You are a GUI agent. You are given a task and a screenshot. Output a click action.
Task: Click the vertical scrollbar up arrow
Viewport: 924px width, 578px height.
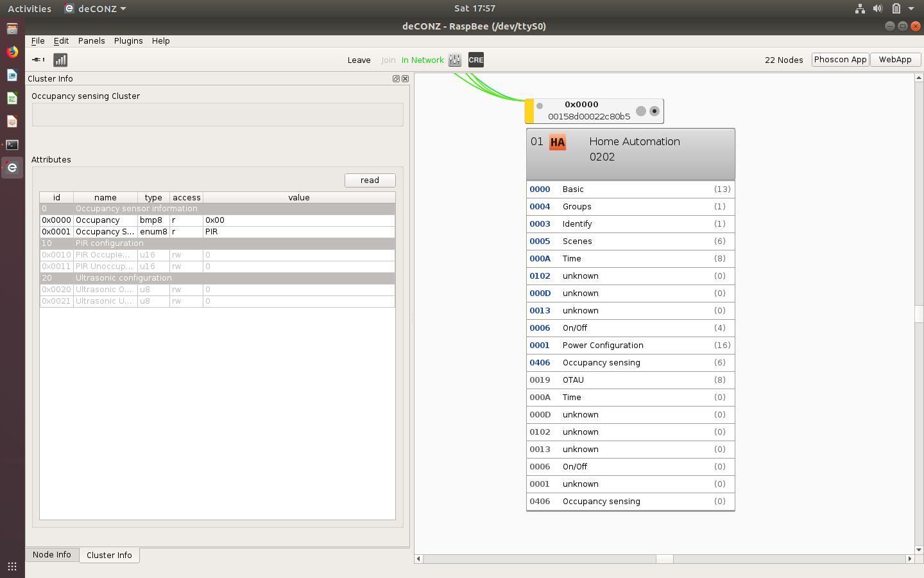pyautogui.click(x=919, y=78)
